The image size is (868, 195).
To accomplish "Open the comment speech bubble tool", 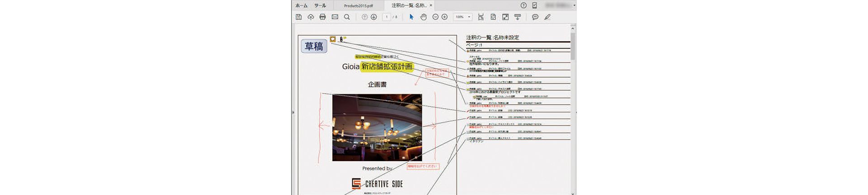I will (x=535, y=17).
